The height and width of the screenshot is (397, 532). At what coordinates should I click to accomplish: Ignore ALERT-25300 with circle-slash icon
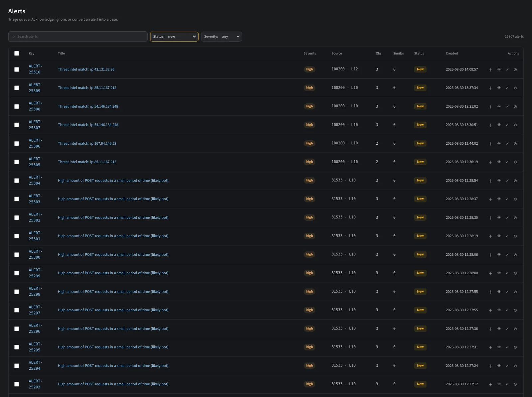pyautogui.click(x=515, y=255)
